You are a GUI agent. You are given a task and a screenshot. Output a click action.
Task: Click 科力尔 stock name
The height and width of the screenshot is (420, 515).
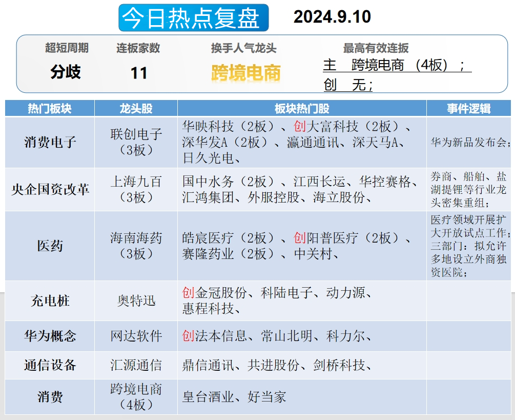(x=345, y=336)
